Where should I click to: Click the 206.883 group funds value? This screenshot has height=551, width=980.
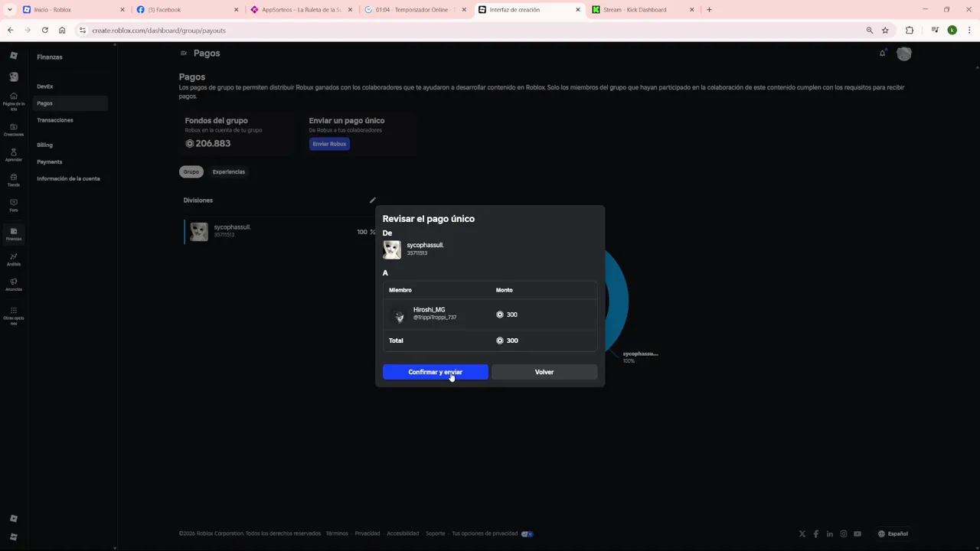pos(213,143)
